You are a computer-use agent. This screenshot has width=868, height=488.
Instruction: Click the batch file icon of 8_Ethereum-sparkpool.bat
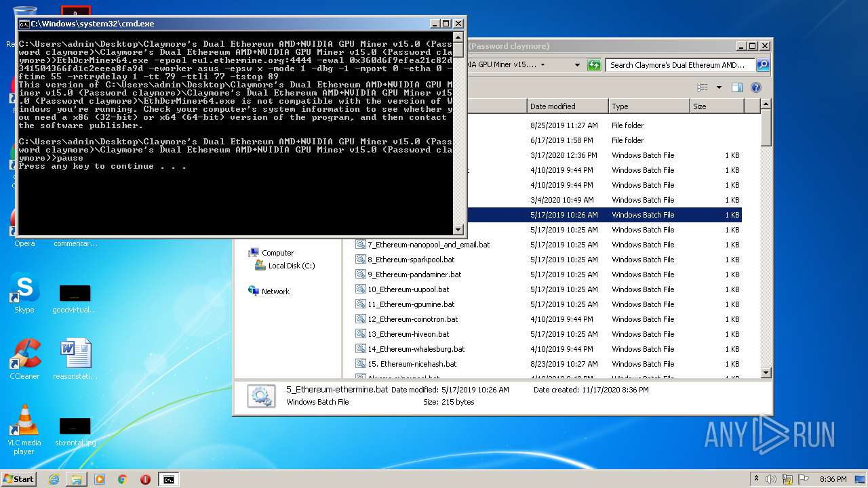(361, 260)
